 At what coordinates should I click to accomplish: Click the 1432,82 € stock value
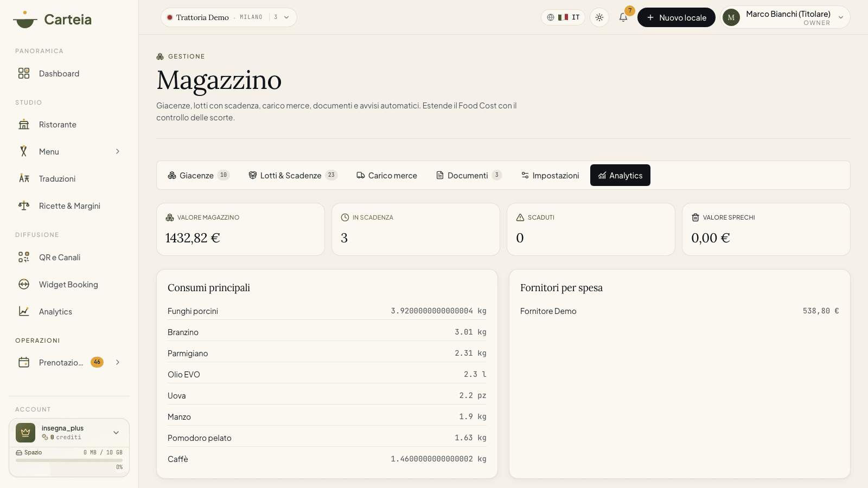(193, 238)
